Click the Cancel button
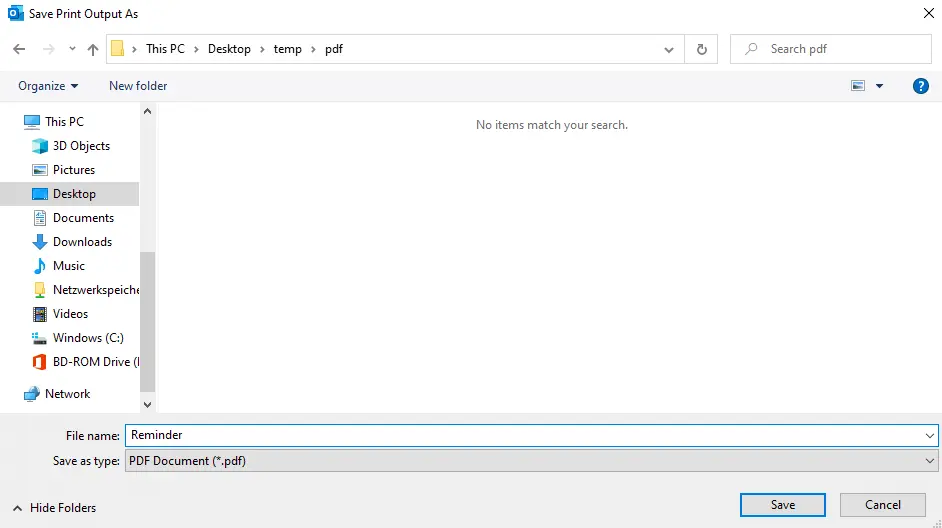The height and width of the screenshot is (528, 942). click(x=883, y=505)
